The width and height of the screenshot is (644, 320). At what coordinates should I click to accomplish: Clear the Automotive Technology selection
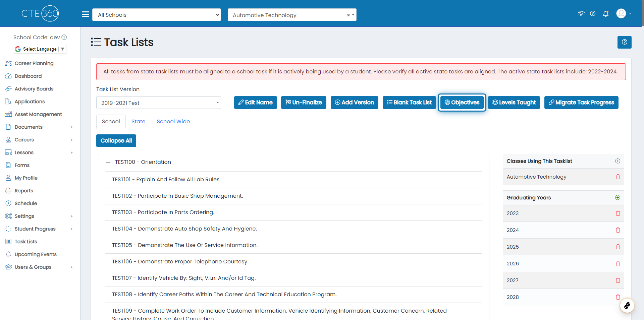[x=348, y=15]
